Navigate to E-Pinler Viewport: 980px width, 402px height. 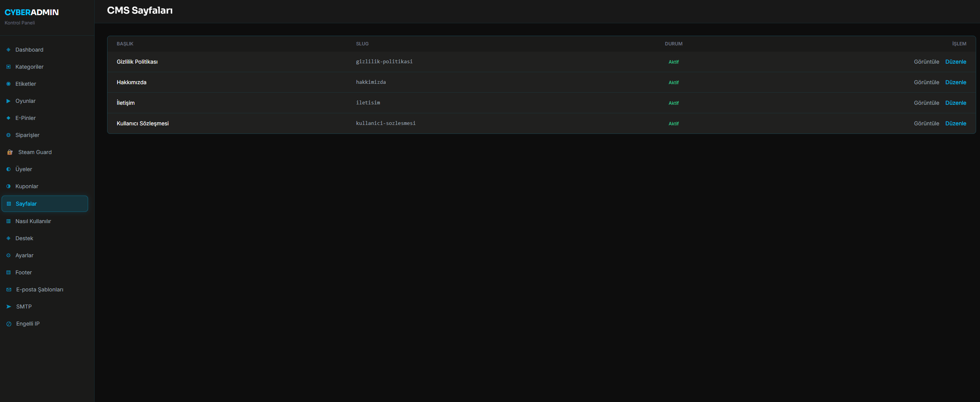click(45, 118)
